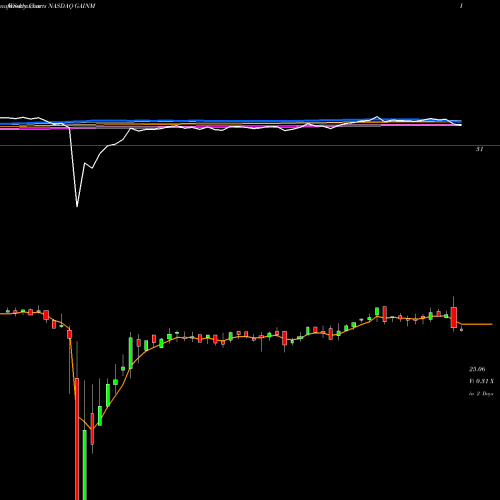Click the 'NASDAQ GAINM' chart title text
This screenshot has height=500, width=500.
tap(72, 6)
